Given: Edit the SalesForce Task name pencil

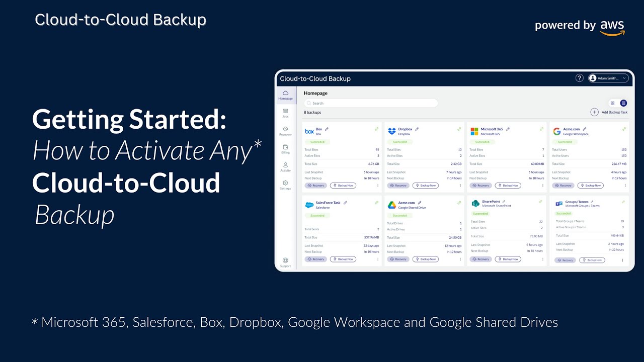Looking at the screenshot, I should (x=345, y=203).
